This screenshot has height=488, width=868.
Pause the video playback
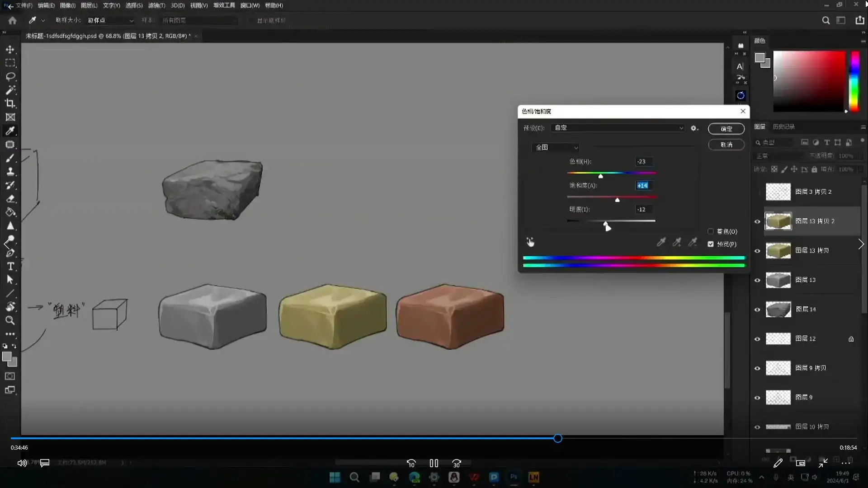(x=434, y=463)
